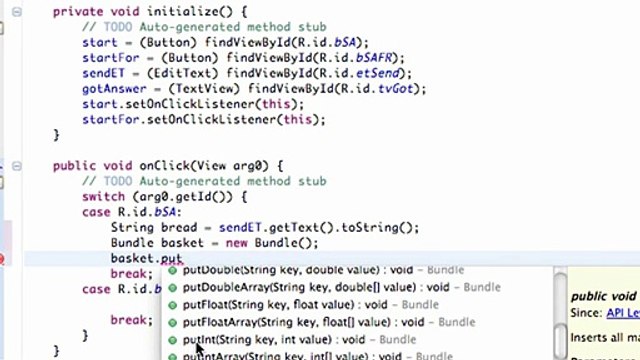This screenshot has height=360, width=640.
Task: Click 'switch (arg0.getId())' line
Action: click(x=164, y=197)
